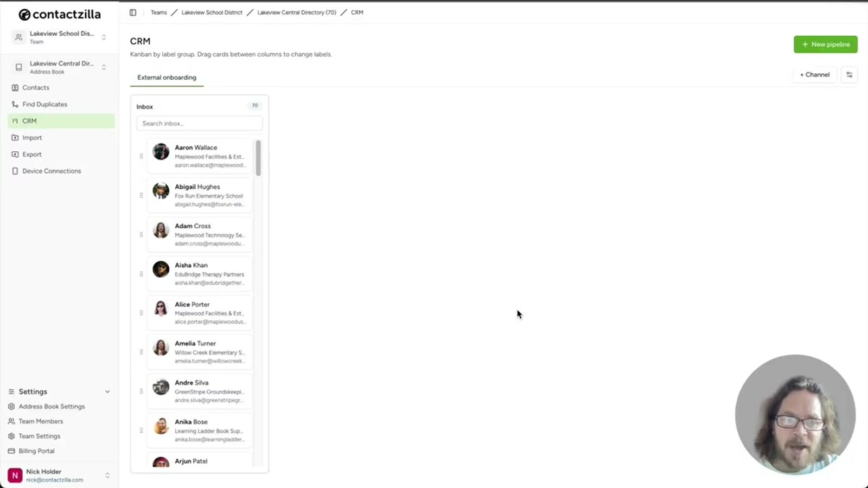The image size is (868, 488).
Task: Focus the Search inbox field
Action: (200, 124)
